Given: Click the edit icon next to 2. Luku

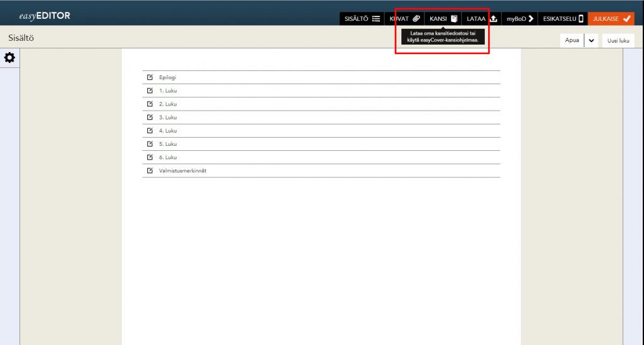Looking at the screenshot, I should [x=150, y=104].
